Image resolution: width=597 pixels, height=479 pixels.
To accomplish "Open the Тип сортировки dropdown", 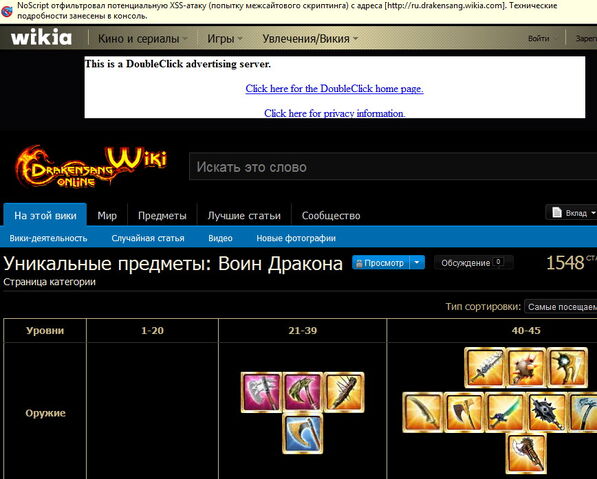I will click(x=560, y=307).
